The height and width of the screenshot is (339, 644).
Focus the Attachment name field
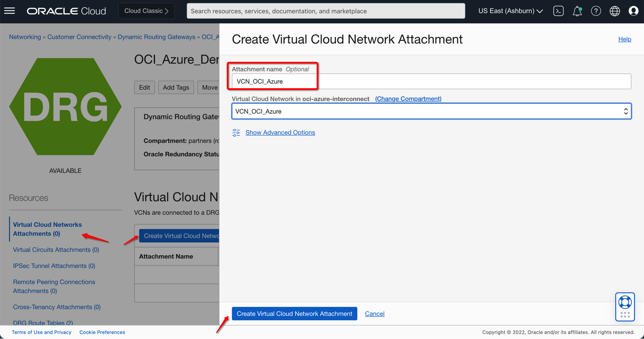[x=431, y=82]
